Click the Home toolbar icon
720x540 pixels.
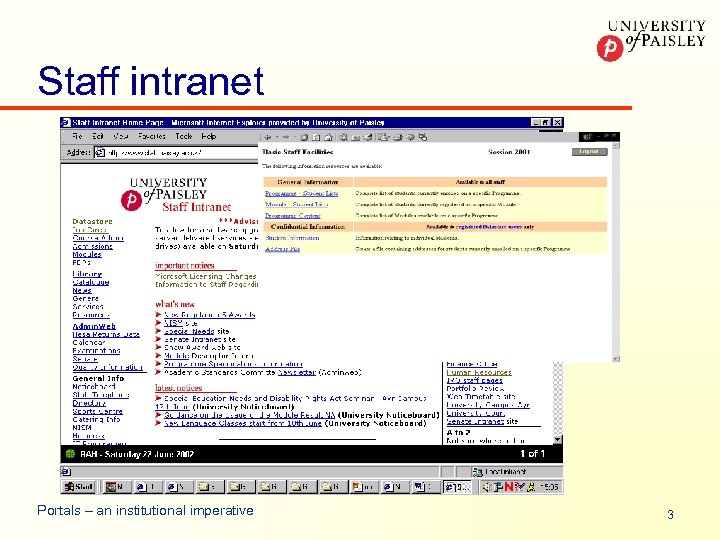[x=328, y=137]
